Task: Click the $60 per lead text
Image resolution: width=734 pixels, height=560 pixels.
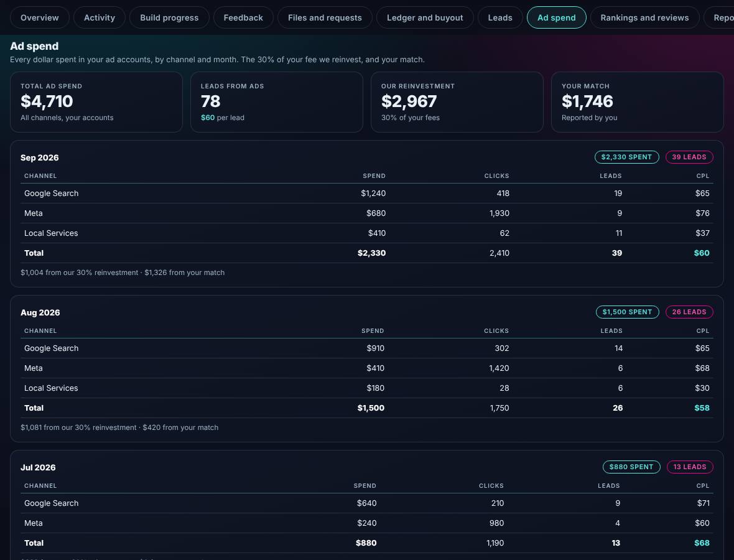Action: click(x=222, y=118)
